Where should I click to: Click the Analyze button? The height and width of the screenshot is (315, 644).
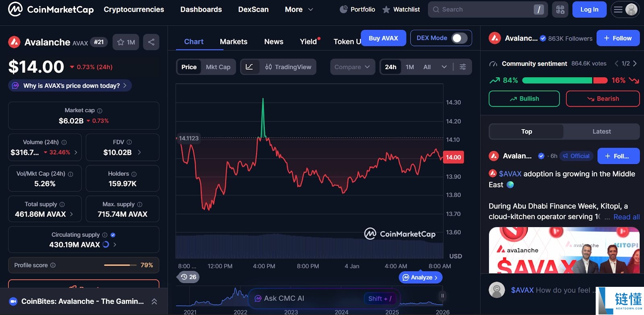(x=420, y=277)
